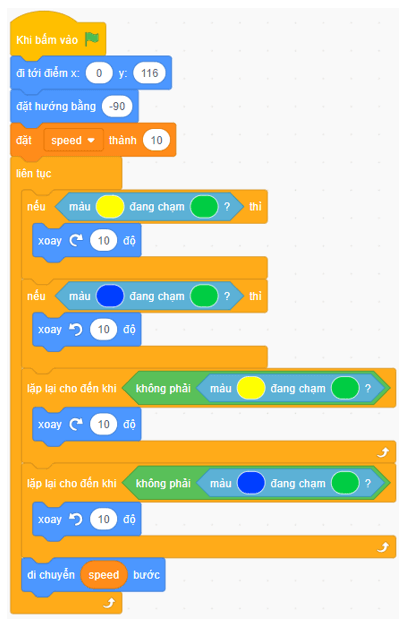This screenshot has width=408, height=619.
Task: Click the y value field containing 116
Action: (150, 73)
